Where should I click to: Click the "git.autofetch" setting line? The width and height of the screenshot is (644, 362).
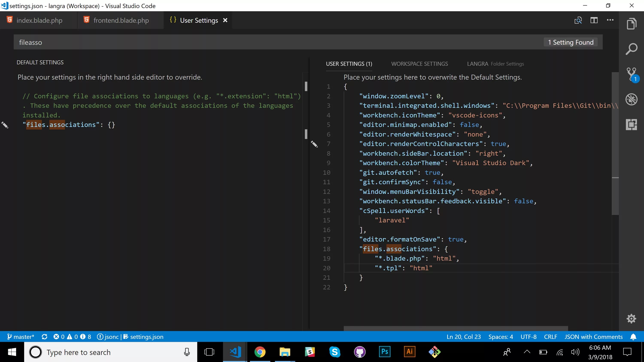pos(401,173)
